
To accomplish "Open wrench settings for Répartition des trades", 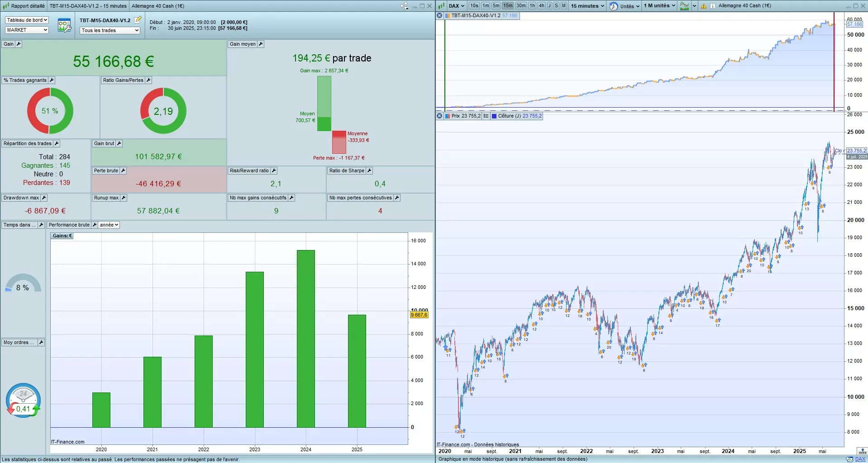I will coord(57,143).
